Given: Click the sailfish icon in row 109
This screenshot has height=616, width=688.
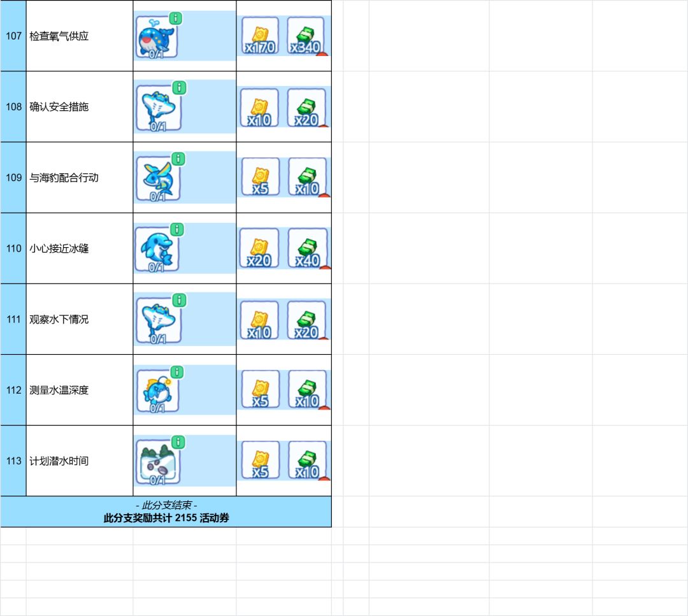Looking at the screenshot, I should pos(157,178).
